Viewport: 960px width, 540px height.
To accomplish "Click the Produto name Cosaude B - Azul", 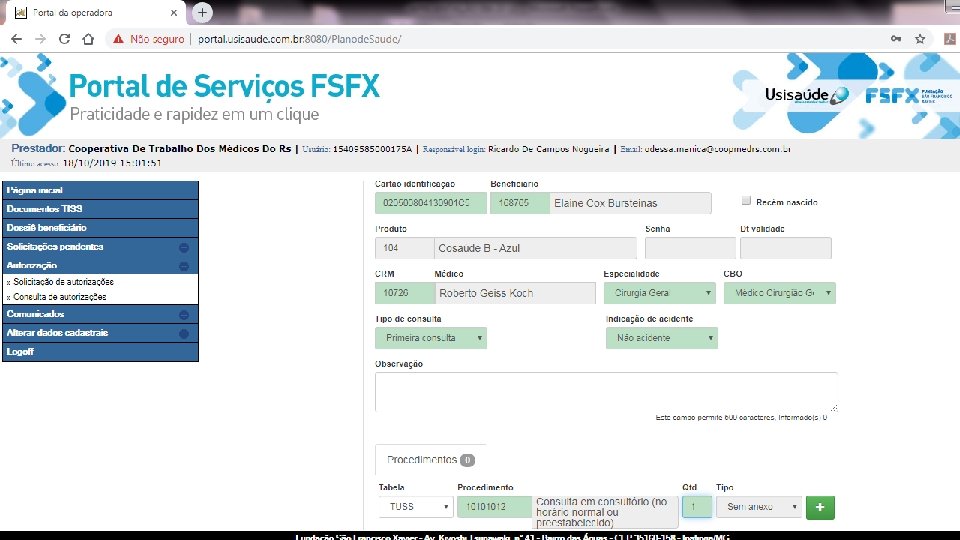I will pyautogui.click(x=535, y=248).
